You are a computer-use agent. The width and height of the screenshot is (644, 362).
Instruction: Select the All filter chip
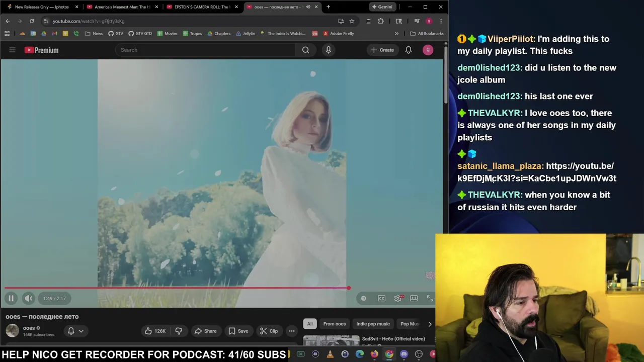pyautogui.click(x=310, y=324)
